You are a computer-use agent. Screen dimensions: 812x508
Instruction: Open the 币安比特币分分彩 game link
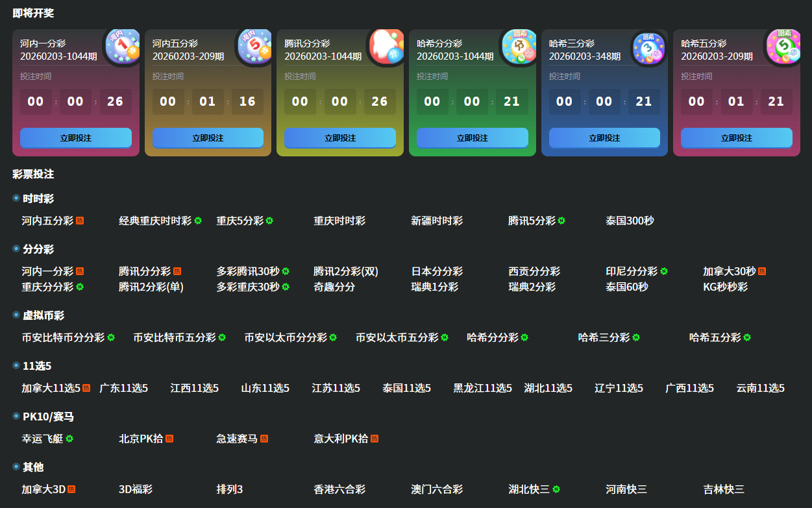(x=63, y=337)
